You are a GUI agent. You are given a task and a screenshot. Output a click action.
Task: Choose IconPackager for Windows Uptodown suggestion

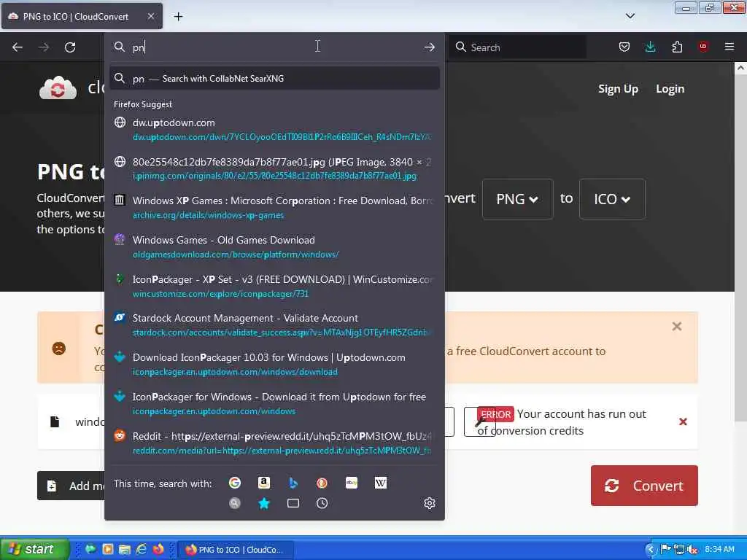tap(274, 404)
